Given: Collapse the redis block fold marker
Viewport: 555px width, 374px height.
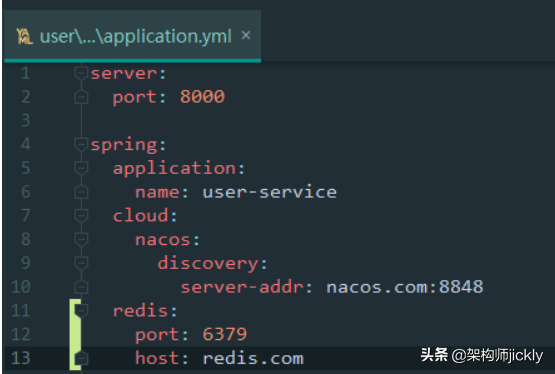Looking at the screenshot, I should [x=82, y=311].
